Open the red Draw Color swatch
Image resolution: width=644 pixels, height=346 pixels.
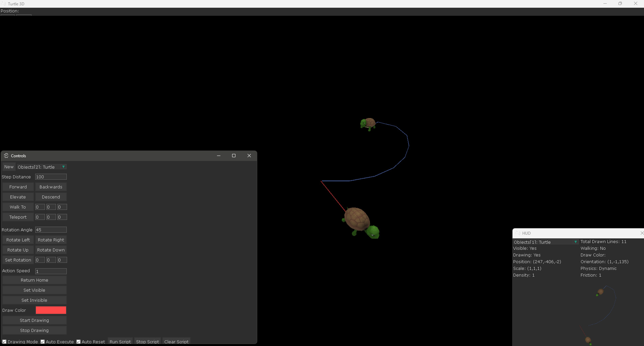(51, 310)
